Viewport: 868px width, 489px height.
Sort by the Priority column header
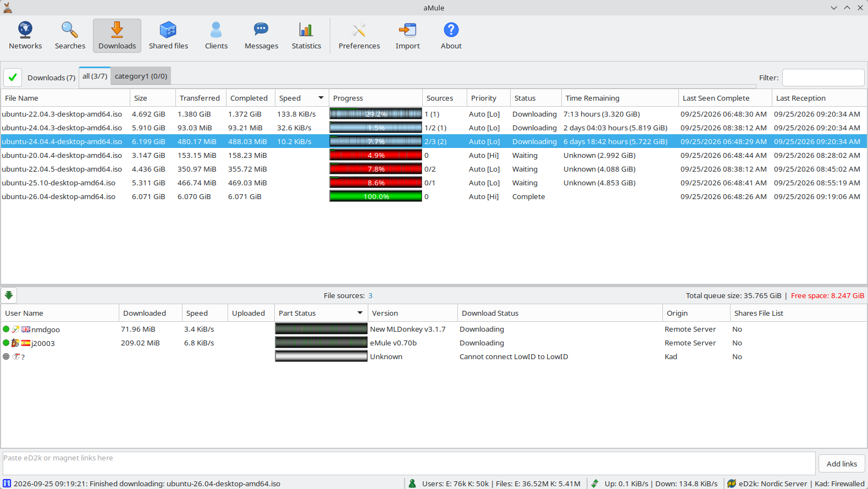[x=488, y=98]
